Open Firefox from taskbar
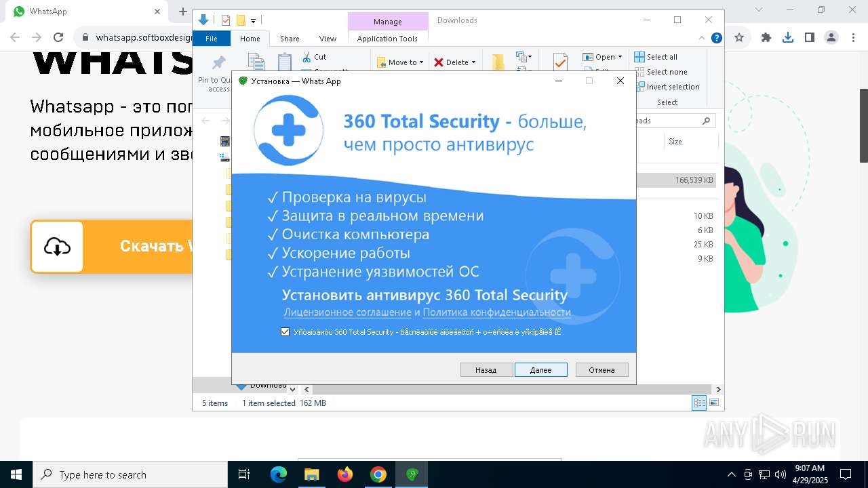 pyautogui.click(x=345, y=474)
